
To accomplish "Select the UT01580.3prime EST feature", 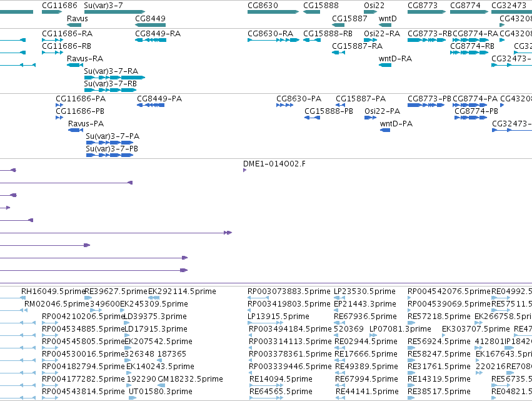I will [133, 398].
